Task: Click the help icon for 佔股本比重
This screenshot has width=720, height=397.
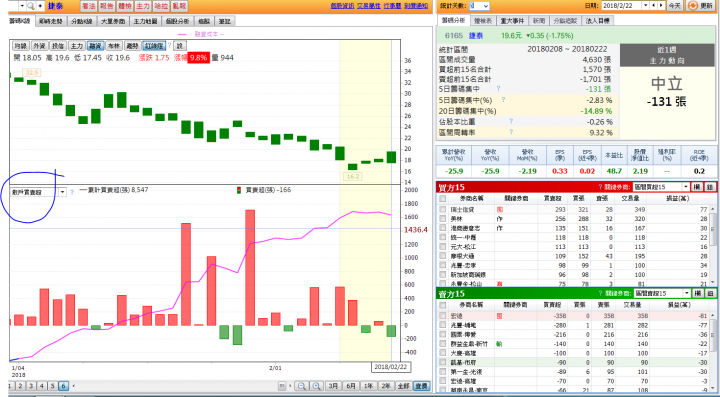Action: tap(511, 121)
